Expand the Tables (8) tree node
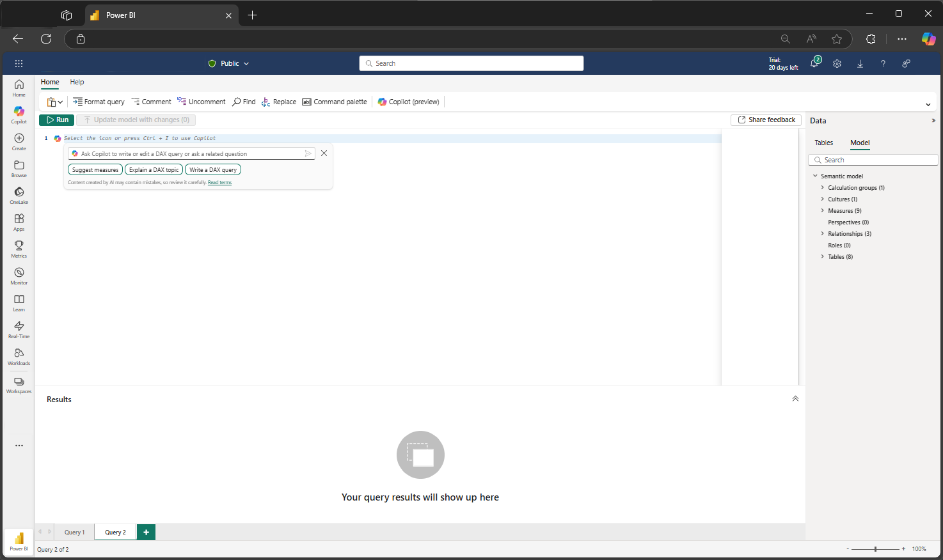The image size is (943, 560). (823, 256)
